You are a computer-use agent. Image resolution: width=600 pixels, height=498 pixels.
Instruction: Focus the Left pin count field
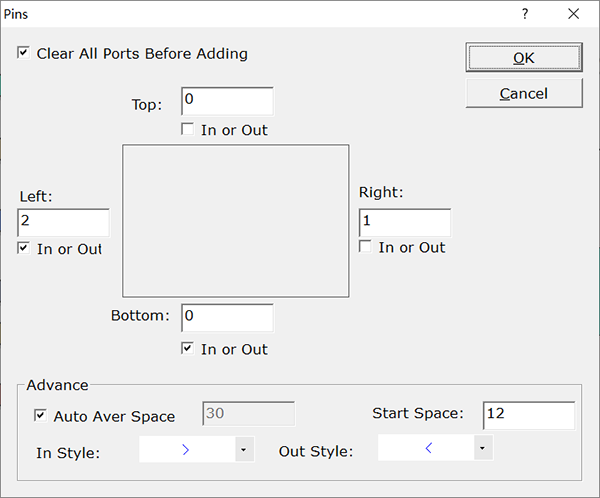64,223
